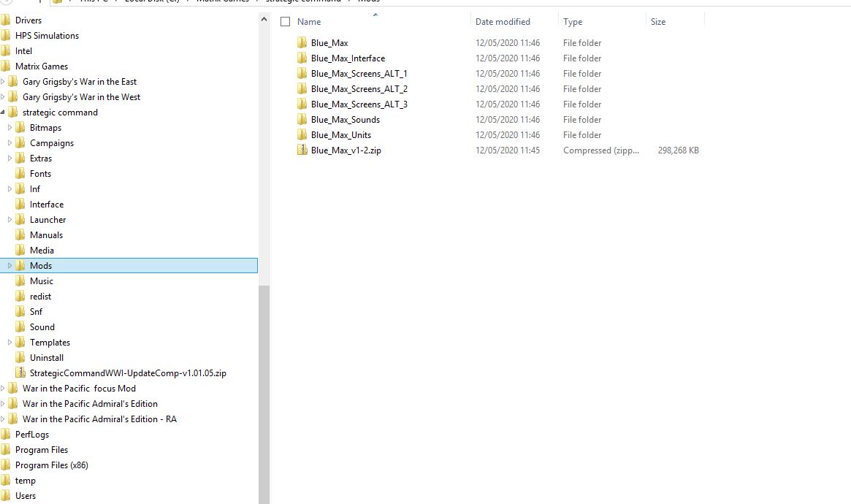Image resolution: width=851 pixels, height=504 pixels.
Task: Expand the Extras tree node
Action: [x=9, y=159]
